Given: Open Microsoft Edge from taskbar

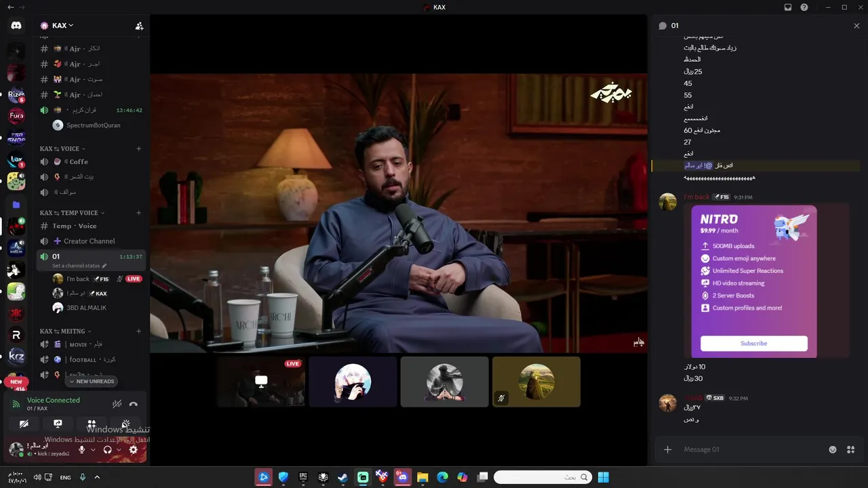Looking at the screenshot, I should click(442, 477).
